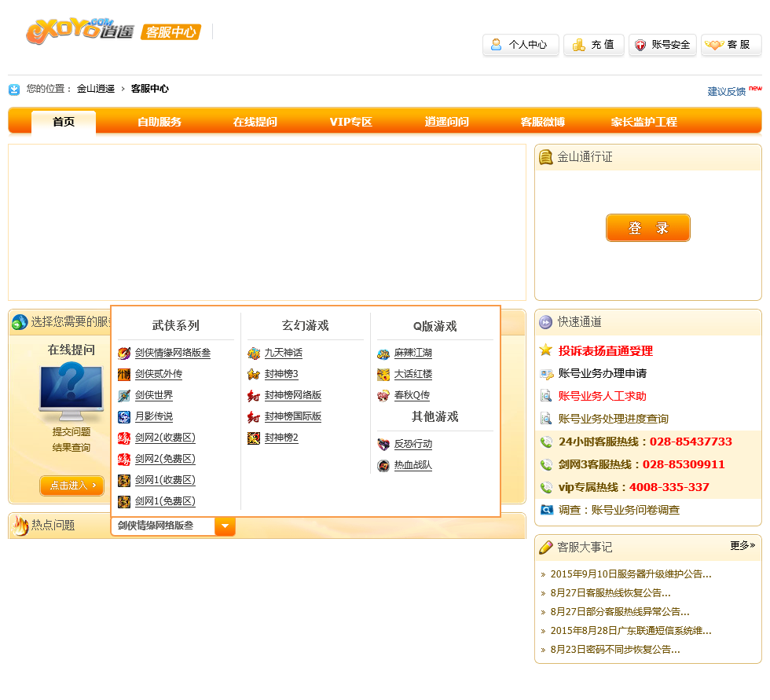
Task: Open 2015年9月10日服务器升级维护公告 news item
Action: tap(630, 574)
